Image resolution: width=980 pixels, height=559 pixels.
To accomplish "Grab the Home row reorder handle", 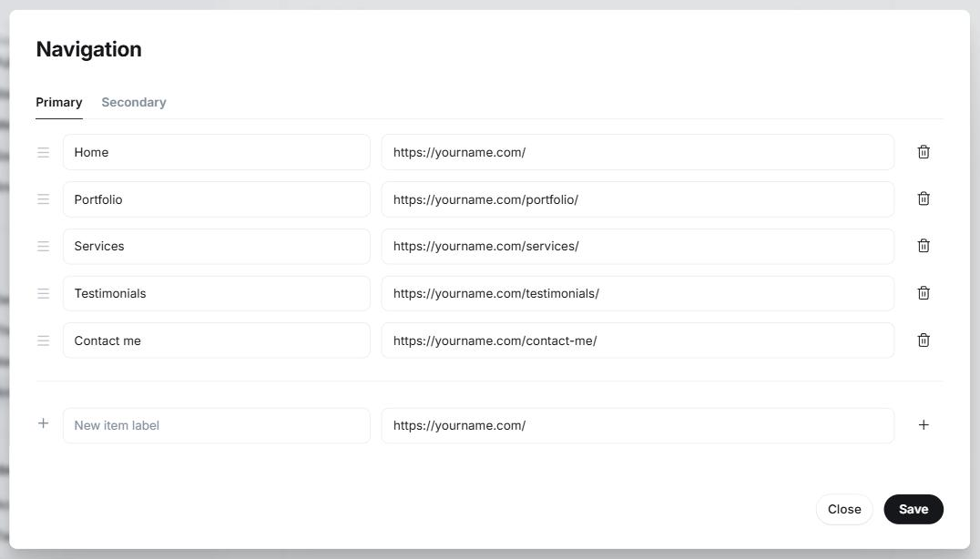I will pos(43,152).
